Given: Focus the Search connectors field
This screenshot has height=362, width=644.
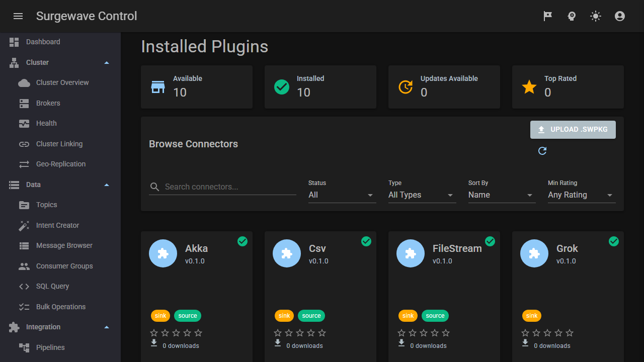Looking at the screenshot, I should coord(222,187).
